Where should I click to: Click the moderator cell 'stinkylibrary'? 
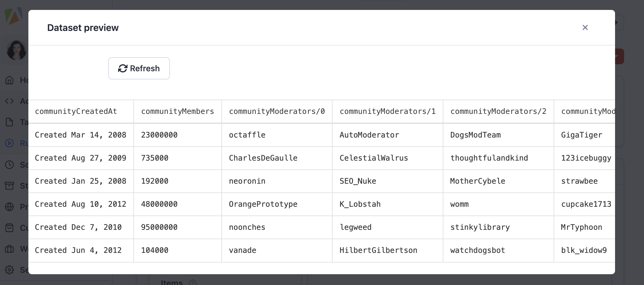(498, 227)
